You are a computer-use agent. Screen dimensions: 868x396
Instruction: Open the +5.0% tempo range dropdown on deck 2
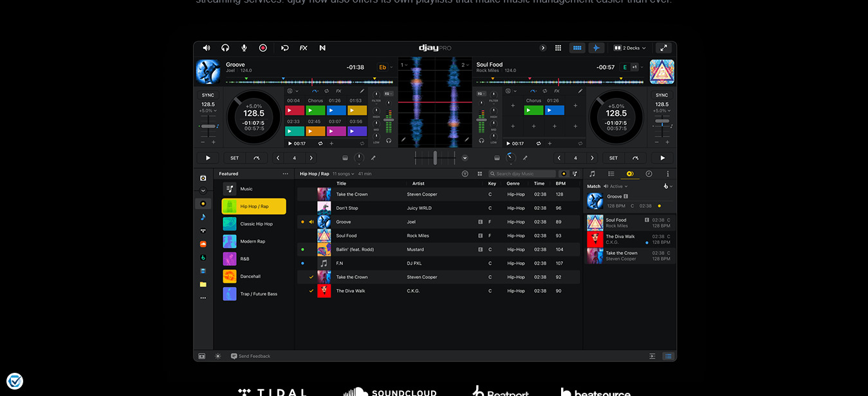pyautogui.click(x=661, y=111)
